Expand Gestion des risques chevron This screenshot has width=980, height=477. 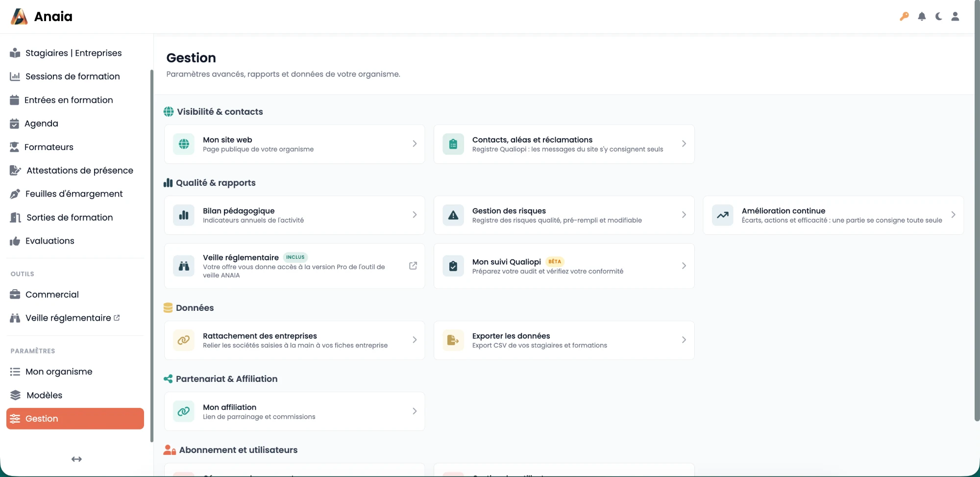684,215
